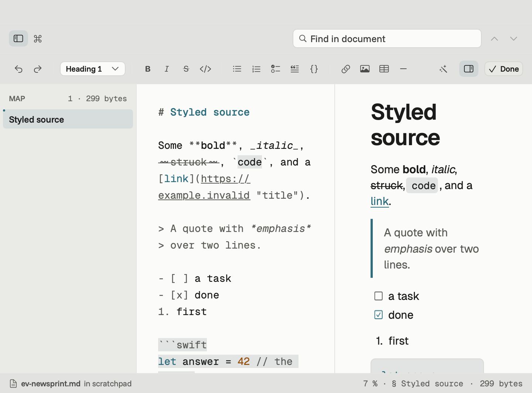Toggle the left sidebar panel

(18, 38)
